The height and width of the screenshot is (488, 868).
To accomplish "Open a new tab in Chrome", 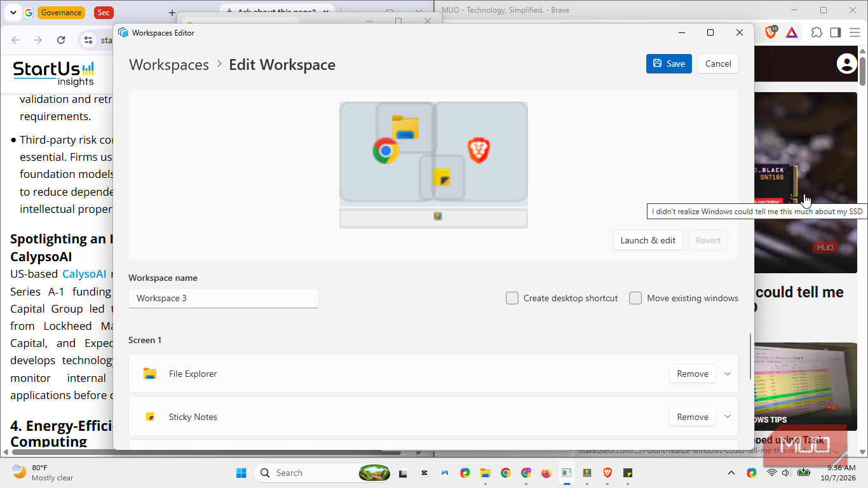I will 172,13.
